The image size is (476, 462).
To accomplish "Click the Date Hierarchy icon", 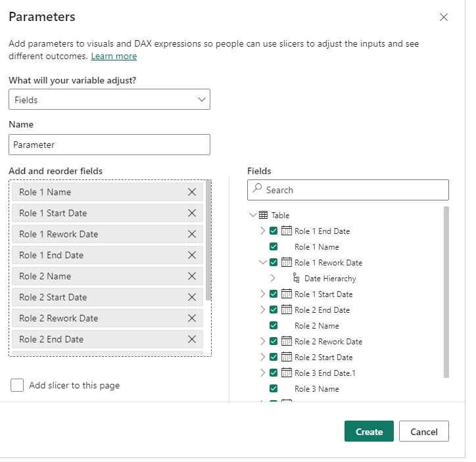I will (297, 278).
